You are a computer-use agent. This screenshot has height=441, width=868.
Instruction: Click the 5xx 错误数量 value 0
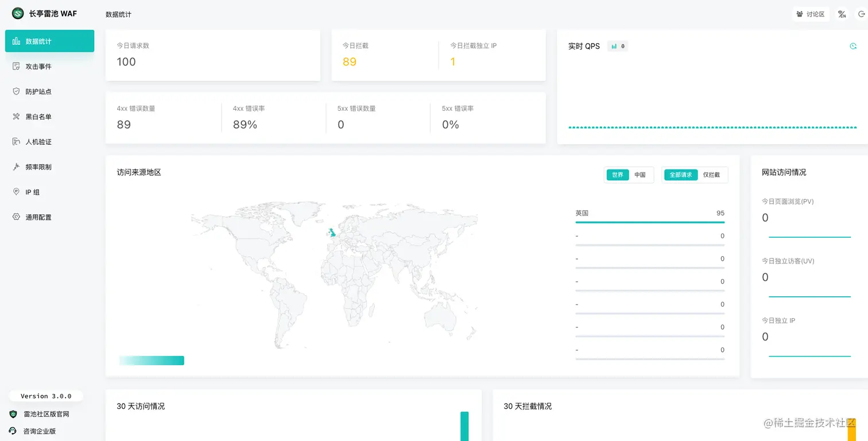pos(341,125)
